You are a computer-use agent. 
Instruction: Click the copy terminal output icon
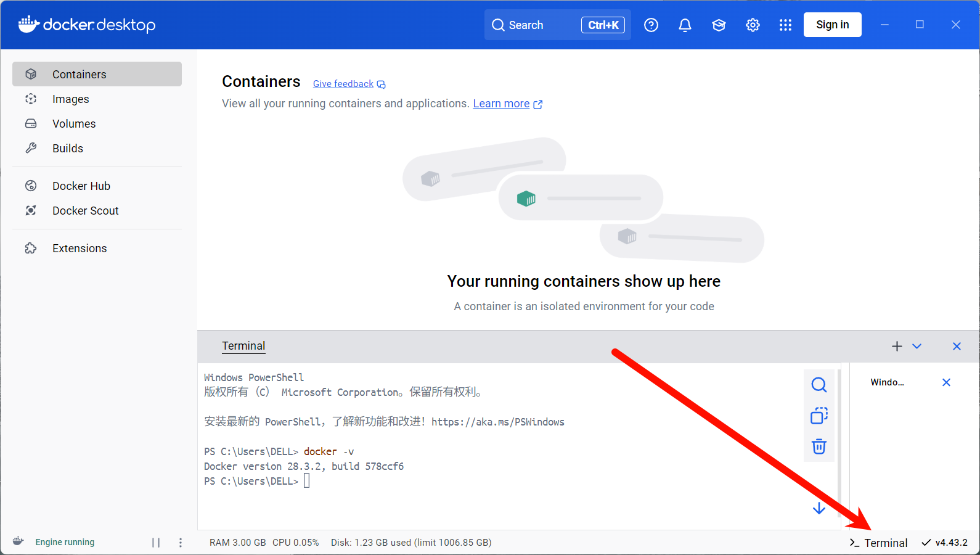click(819, 416)
